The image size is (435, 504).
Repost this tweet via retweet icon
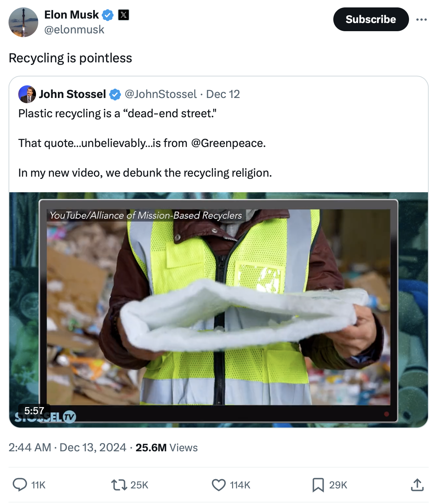120,485
